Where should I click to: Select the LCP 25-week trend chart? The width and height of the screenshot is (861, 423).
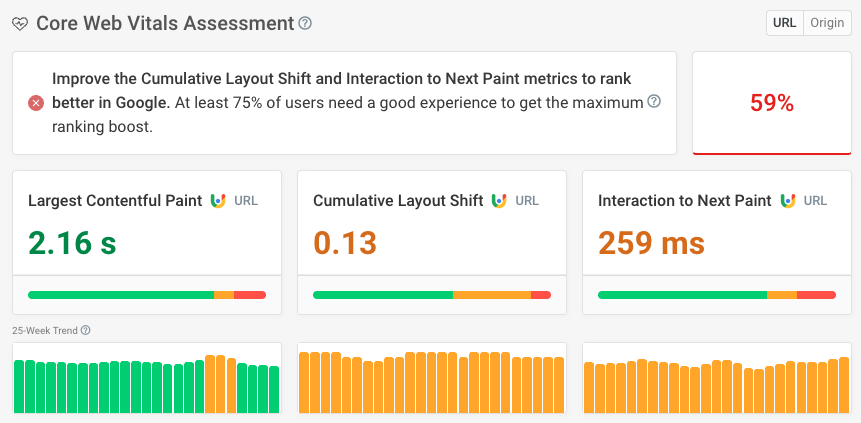click(x=147, y=382)
